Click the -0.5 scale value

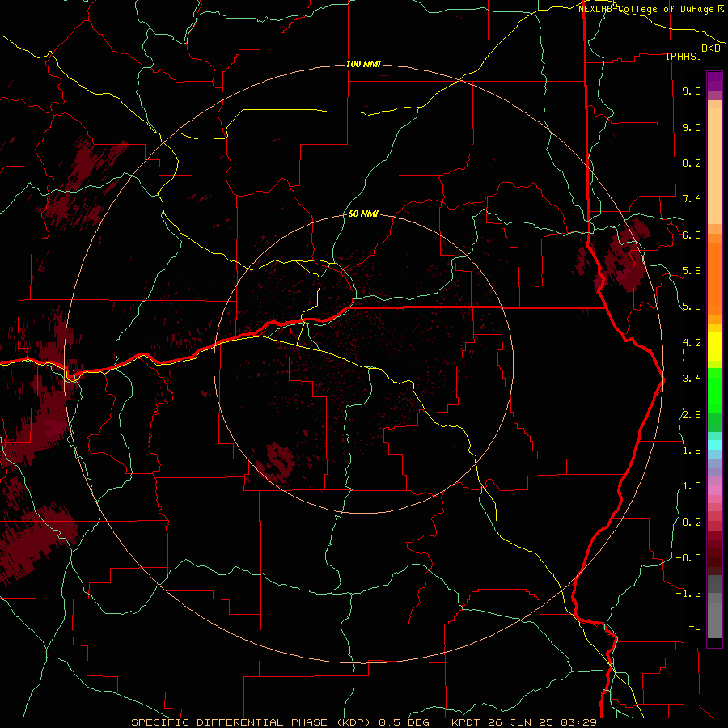(688, 558)
